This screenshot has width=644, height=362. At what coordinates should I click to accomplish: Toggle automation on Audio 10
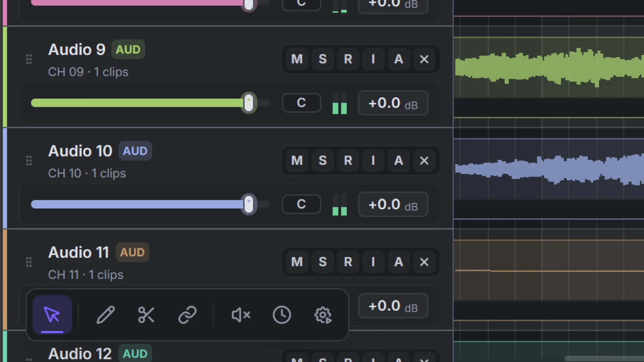[x=399, y=161]
